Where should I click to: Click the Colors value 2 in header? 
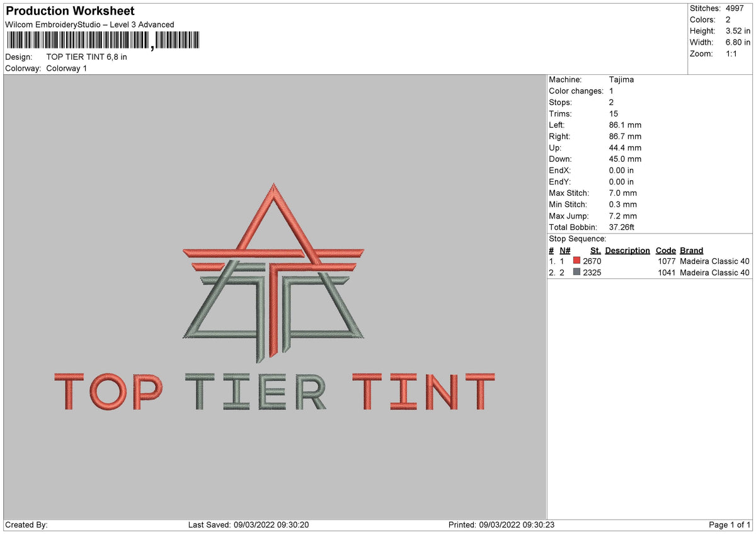tap(728, 20)
